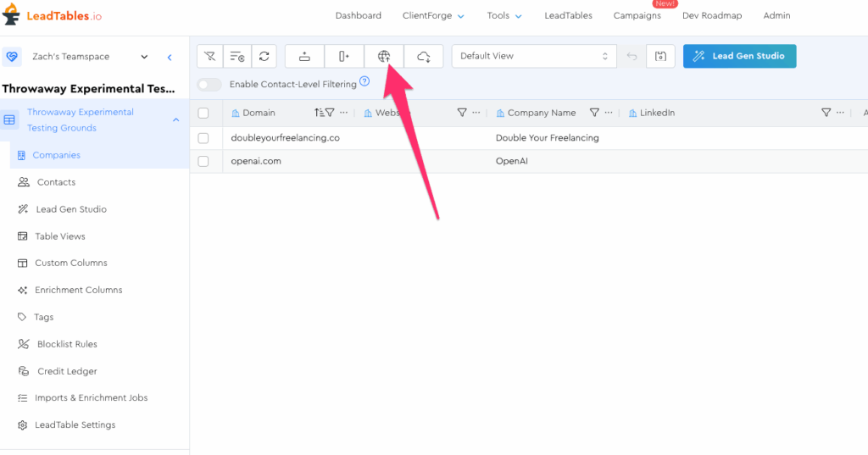Go to the Campaigns tab
This screenshot has height=455, width=868.
pos(637,15)
